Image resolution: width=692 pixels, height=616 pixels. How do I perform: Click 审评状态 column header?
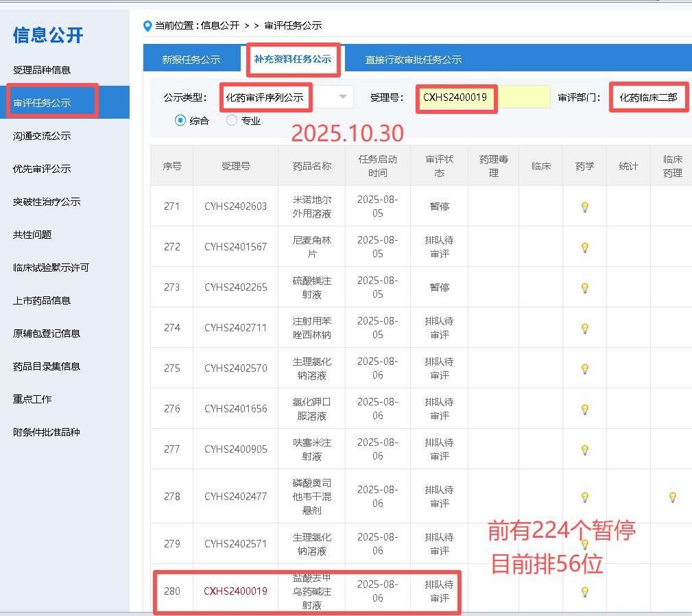coord(440,166)
